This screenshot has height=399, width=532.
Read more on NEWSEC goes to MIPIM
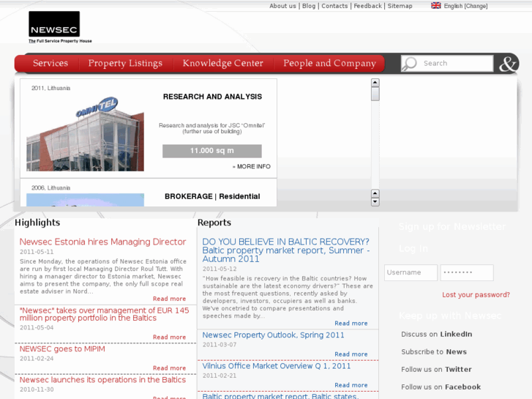pos(169,368)
